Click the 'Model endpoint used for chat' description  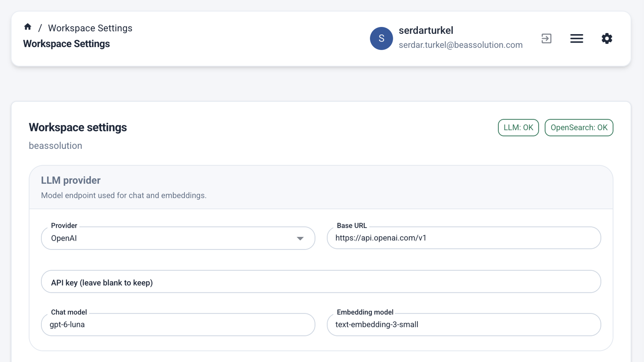tap(124, 195)
